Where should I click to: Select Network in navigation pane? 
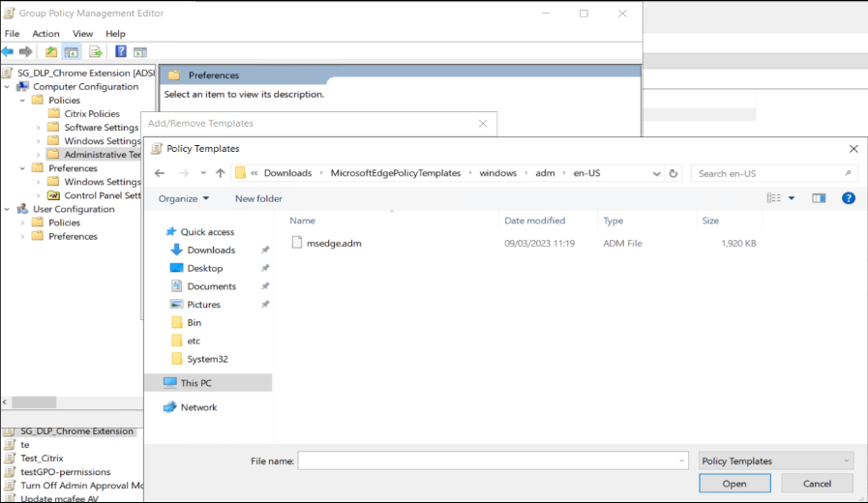tap(198, 407)
